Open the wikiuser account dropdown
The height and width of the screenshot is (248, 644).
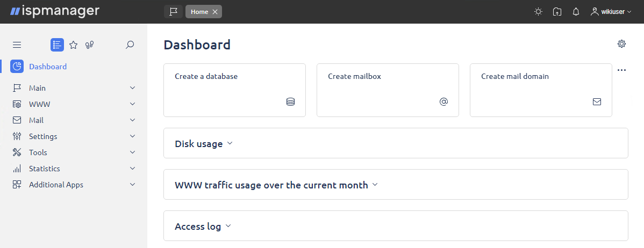tap(611, 12)
